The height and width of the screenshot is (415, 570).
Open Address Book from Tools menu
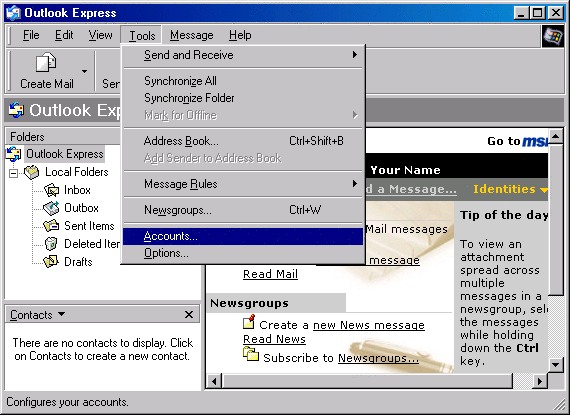pyautogui.click(x=243, y=141)
